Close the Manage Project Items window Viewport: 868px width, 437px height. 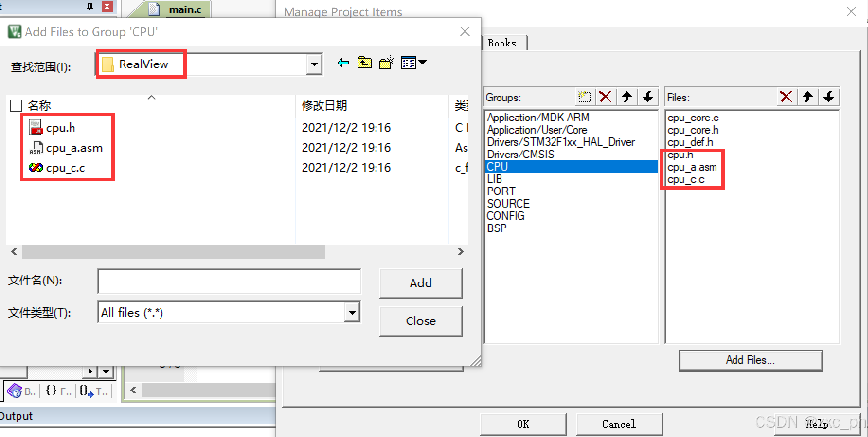(851, 11)
